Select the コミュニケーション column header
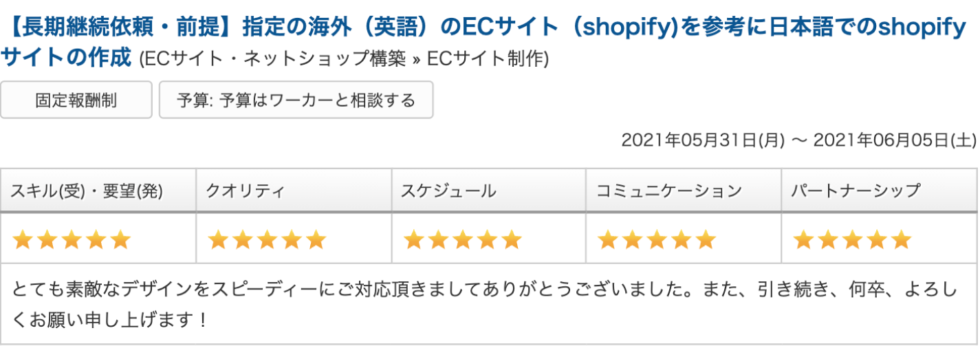This screenshot has height=346, width=980. [x=669, y=191]
